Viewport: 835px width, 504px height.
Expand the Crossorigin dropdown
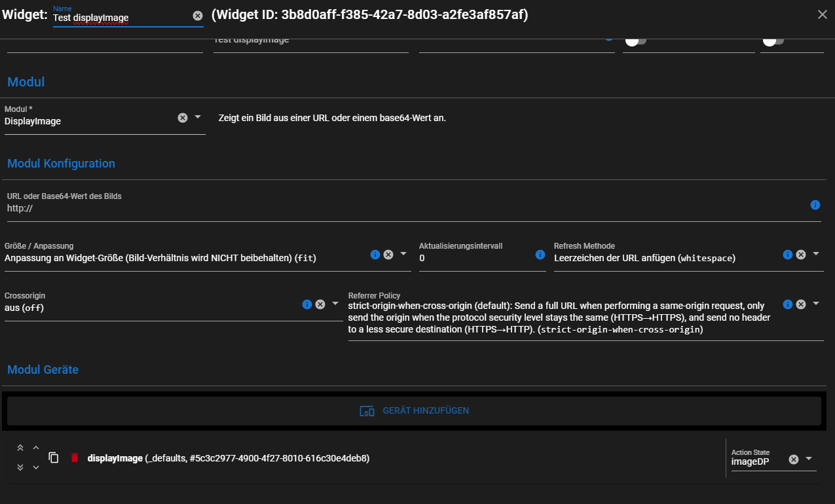point(335,304)
